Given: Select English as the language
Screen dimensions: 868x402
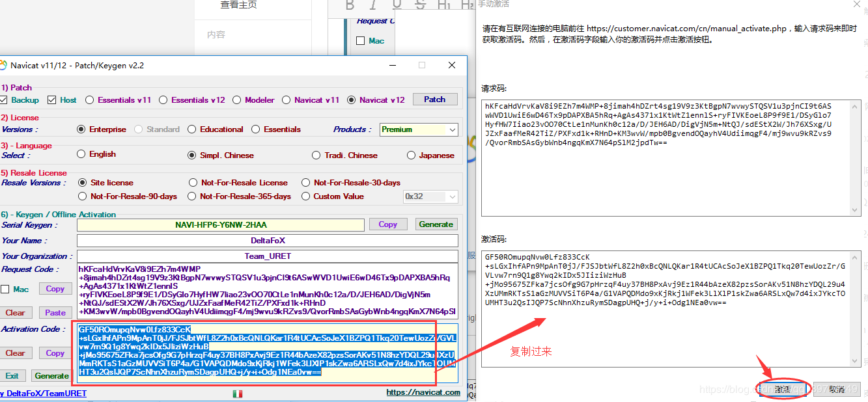Looking at the screenshot, I should pyautogui.click(x=81, y=154).
